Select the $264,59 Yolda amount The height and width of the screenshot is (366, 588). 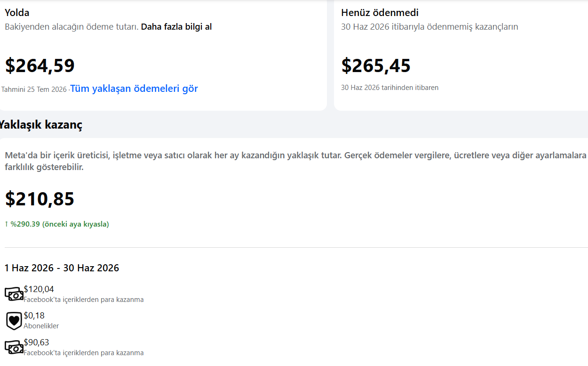click(x=40, y=65)
